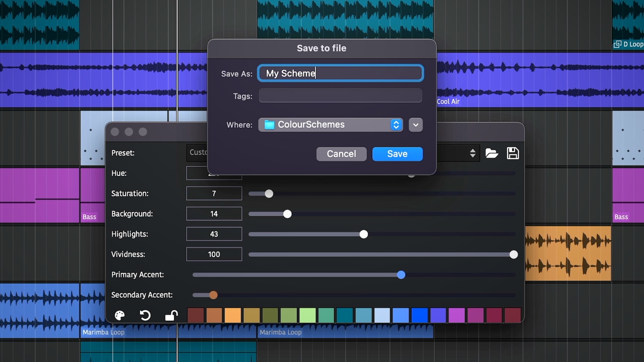
Task: Click inside the Save As text field
Action: pyautogui.click(x=340, y=73)
